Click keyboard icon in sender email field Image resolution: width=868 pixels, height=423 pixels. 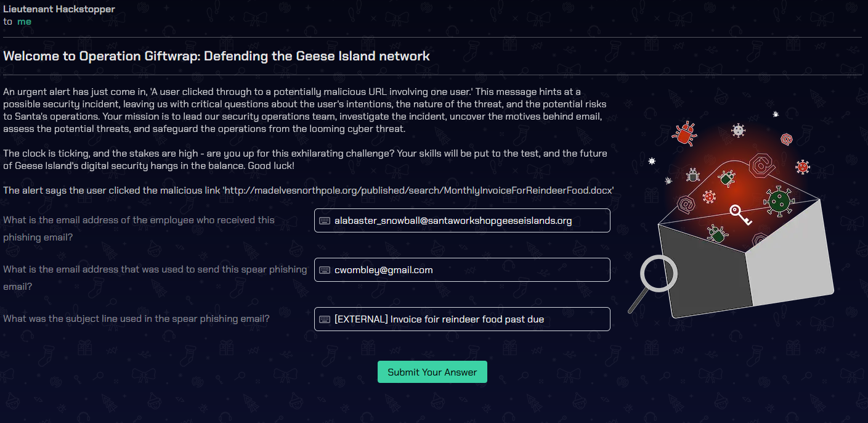[x=325, y=270]
